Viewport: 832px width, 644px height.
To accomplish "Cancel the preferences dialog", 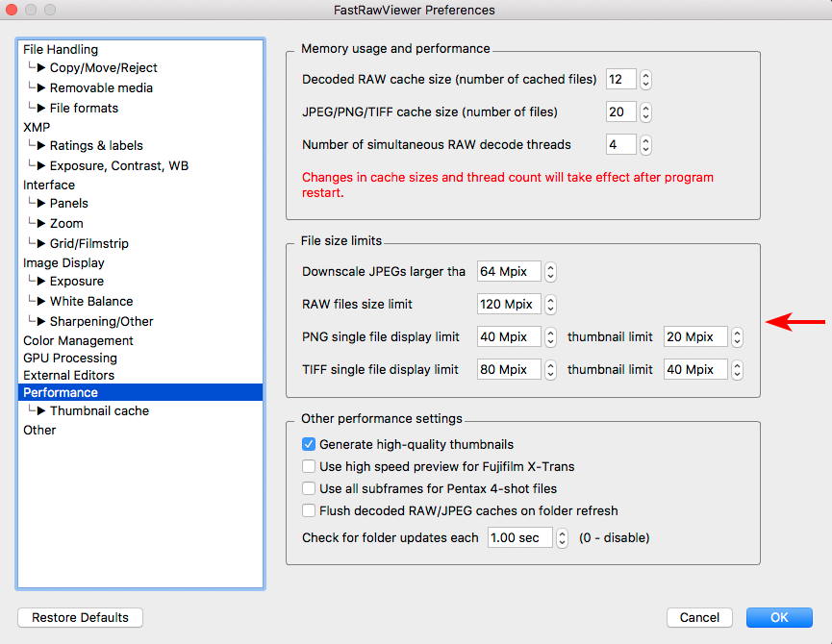I will (x=699, y=618).
